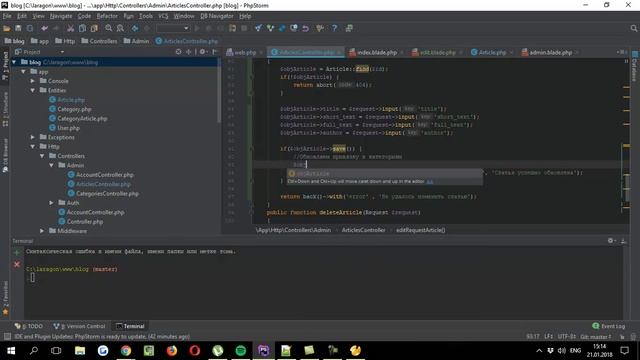Click the Save All toolbar icon
Viewport: 640px width, 360px height.
point(18,28)
